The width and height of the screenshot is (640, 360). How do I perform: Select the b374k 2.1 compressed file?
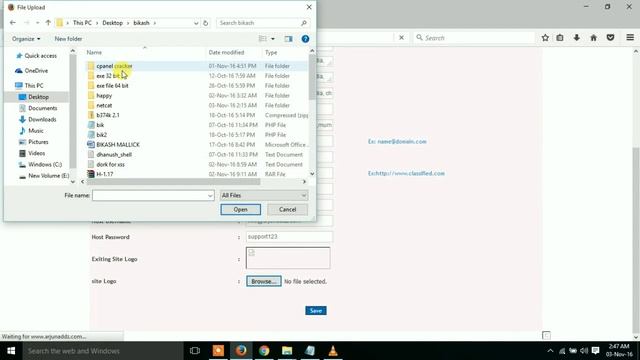108,115
